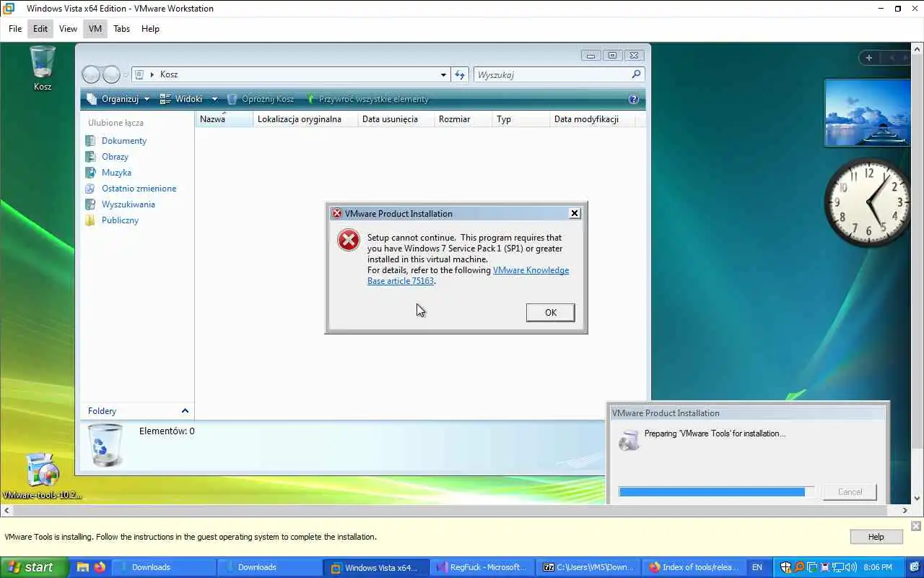Screen dimensions: 924x578
Task: Click the Dokumenty folder icon in sidebar
Action: click(x=90, y=141)
